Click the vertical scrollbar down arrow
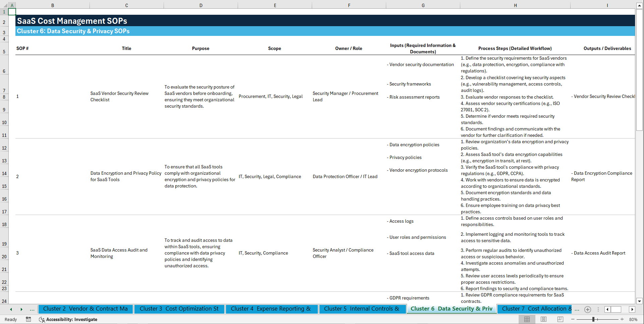 point(640,301)
